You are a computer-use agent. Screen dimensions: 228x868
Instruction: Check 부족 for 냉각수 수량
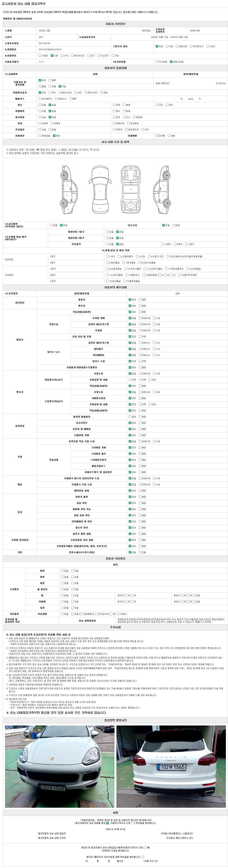(x=140, y=361)
